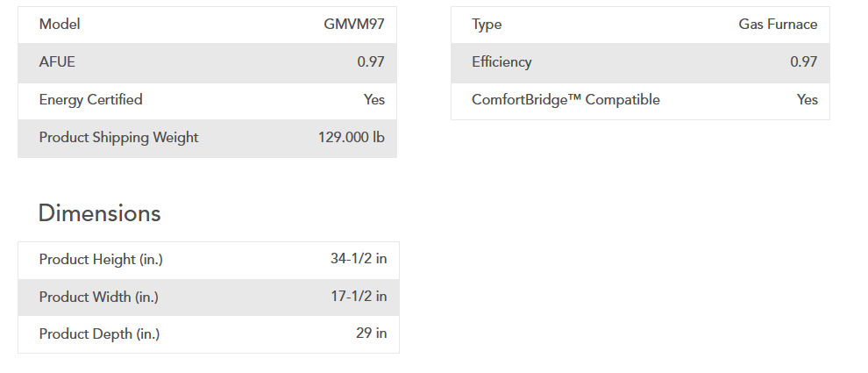Image resolution: width=868 pixels, height=373 pixels.
Task: Select the 34-1/2 in height value
Action: (359, 260)
